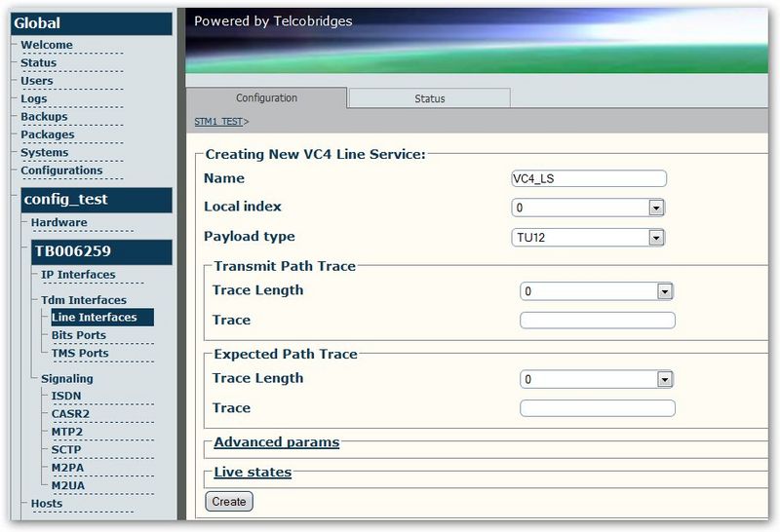Expand the Advanced params section
This screenshot has width=780, height=532.
coord(277,442)
